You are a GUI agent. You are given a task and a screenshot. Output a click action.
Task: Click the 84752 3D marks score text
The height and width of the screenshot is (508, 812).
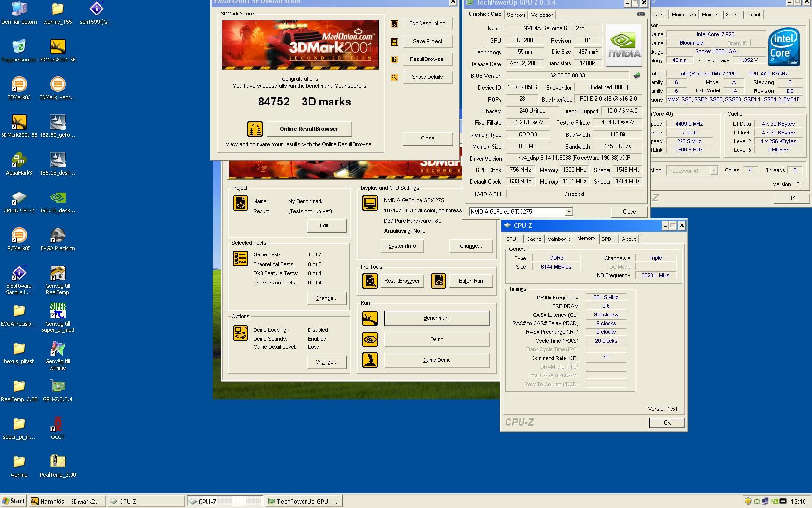click(304, 102)
